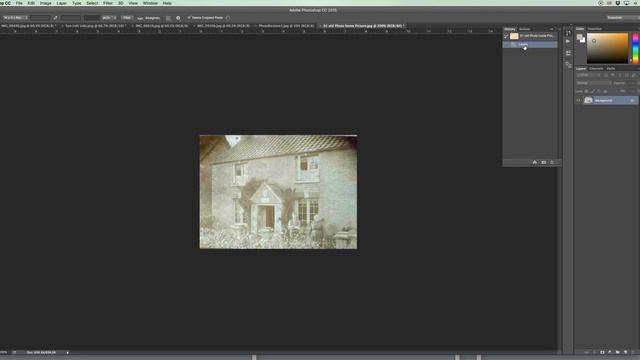The height and width of the screenshot is (360, 640).
Task: Filter layers by shape layers
Action: (x=627, y=75)
